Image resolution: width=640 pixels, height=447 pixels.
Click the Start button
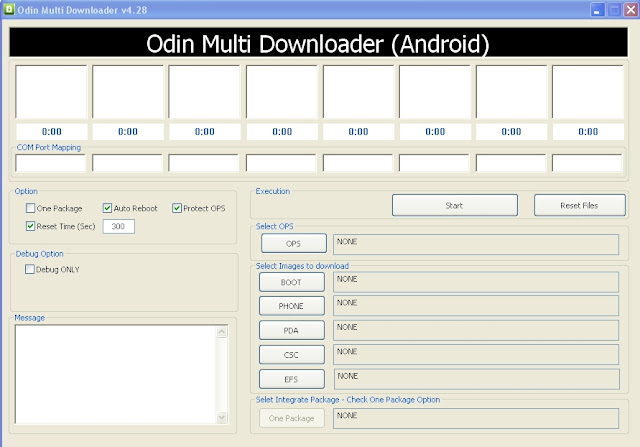455,205
